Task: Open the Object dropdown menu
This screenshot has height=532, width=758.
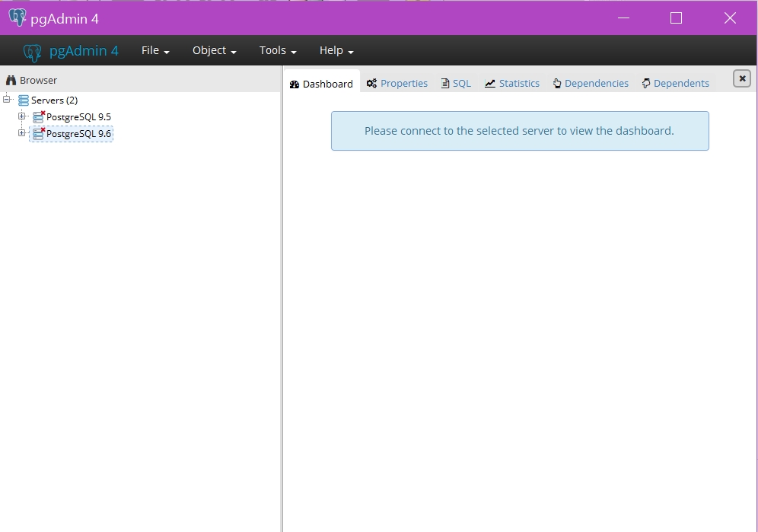Action: (214, 50)
